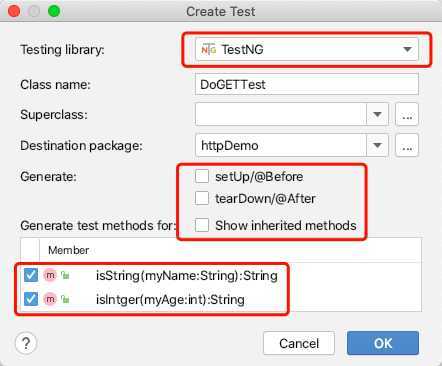Screen dimensions: 442x366
Task: Click the Class name field DoGETTest
Action: click(x=307, y=84)
